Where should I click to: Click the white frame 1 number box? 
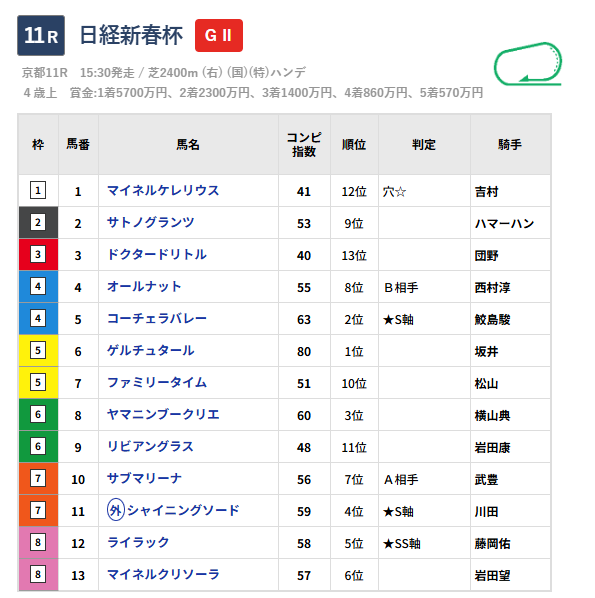(x=38, y=190)
